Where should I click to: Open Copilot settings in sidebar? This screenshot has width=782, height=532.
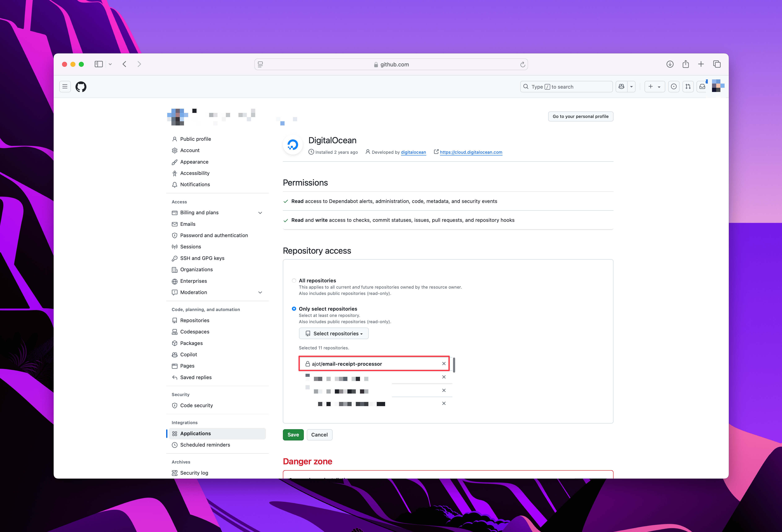click(x=188, y=354)
